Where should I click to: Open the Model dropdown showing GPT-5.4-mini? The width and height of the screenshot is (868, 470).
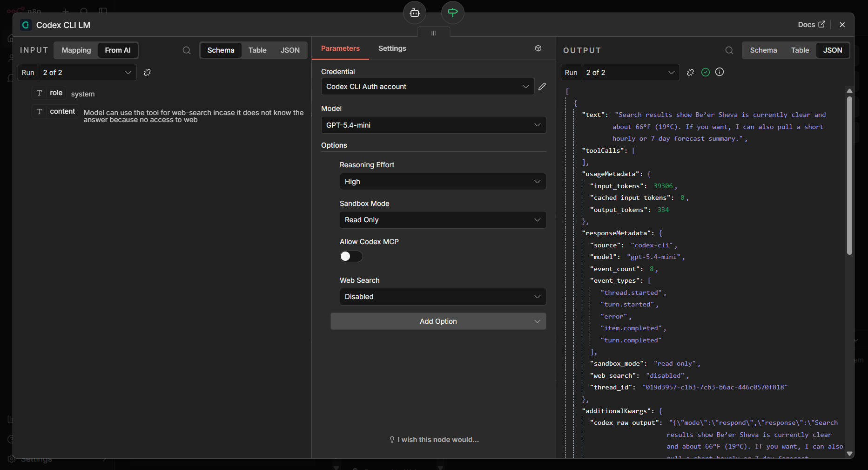tap(433, 125)
